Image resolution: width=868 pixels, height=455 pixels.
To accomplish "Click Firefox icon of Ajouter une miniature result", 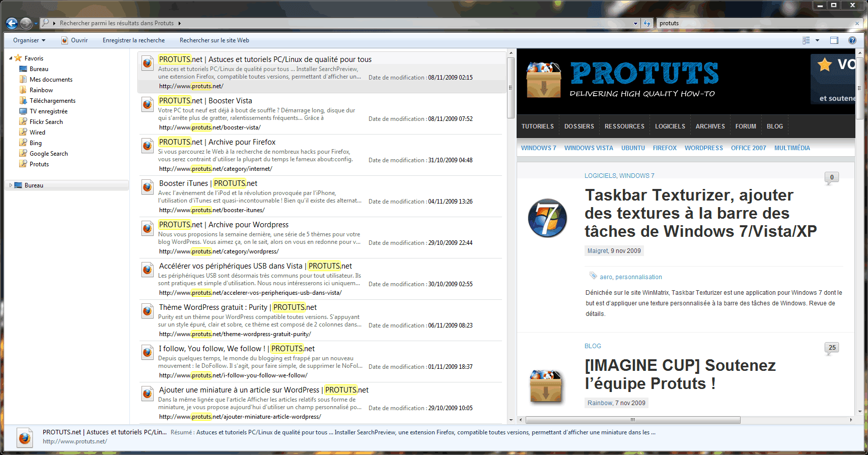I will click(148, 394).
